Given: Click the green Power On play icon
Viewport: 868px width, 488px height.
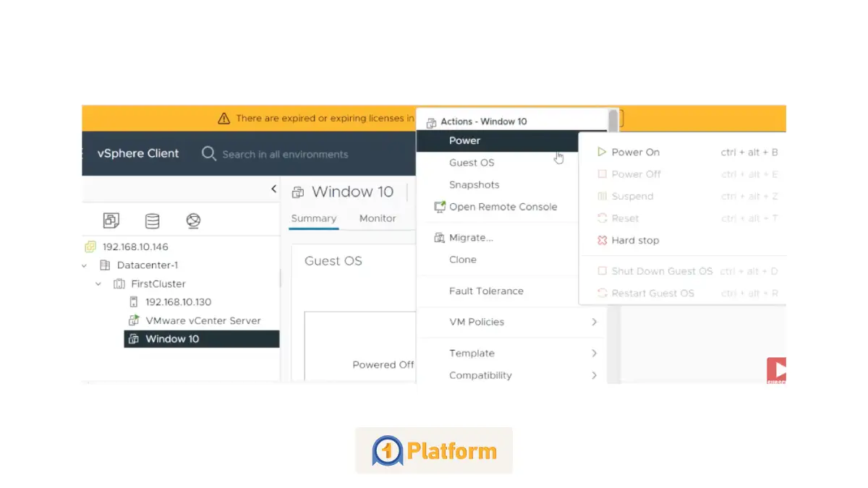Looking at the screenshot, I should coord(601,152).
